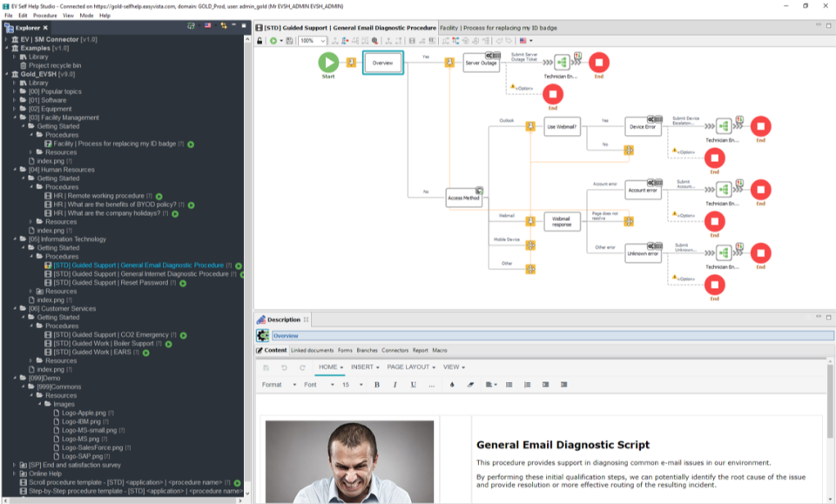
Task: Toggle bold formatting in editor
Action: (x=377, y=385)
